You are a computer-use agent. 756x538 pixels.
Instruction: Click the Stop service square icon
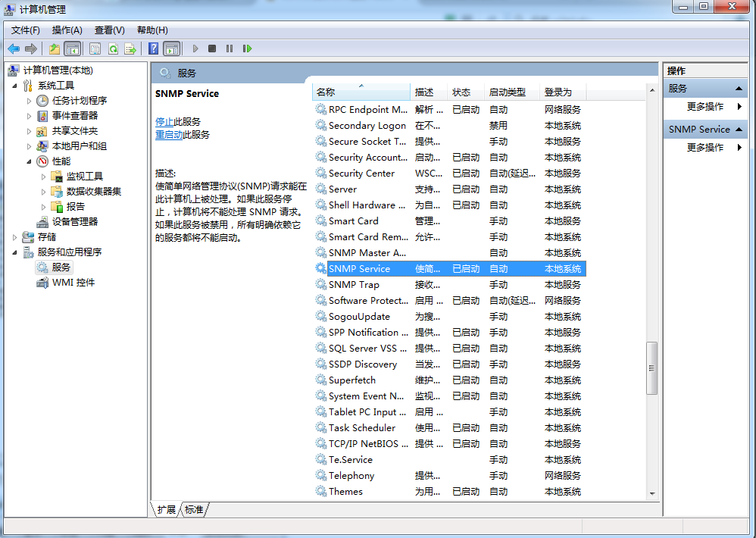[x=211, y=48]
